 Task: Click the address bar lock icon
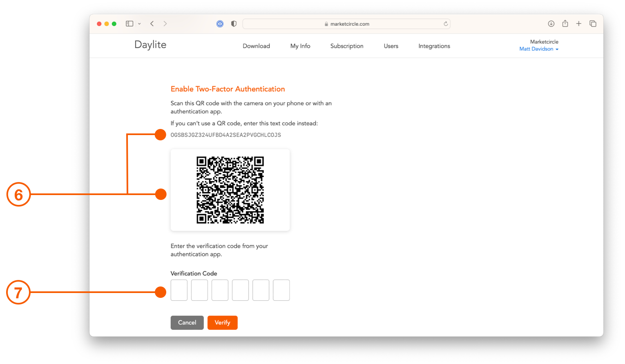(326, 24)
